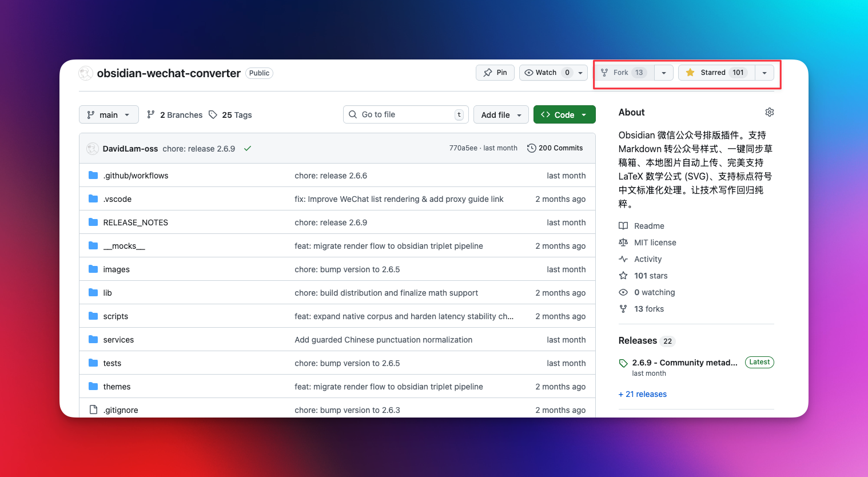Click the branch icon beside 2 Branches
868x477 pixels.
click(x=151, y=115)
